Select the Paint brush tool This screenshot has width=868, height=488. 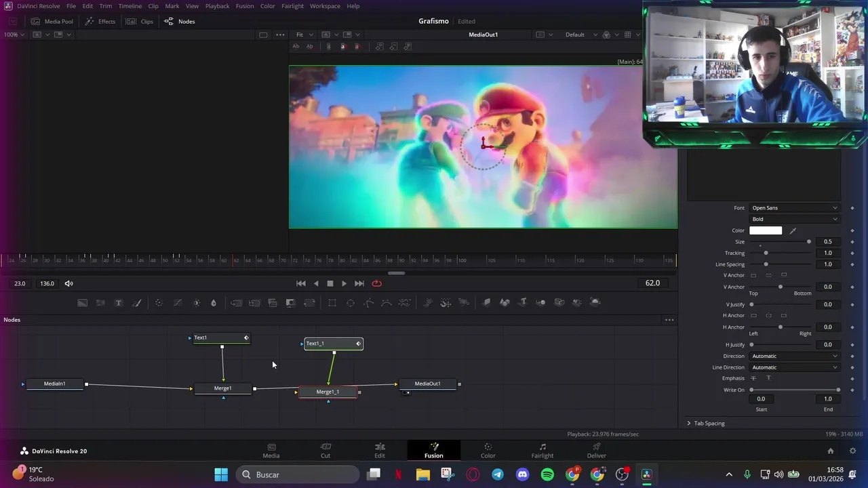coord(136,302)
